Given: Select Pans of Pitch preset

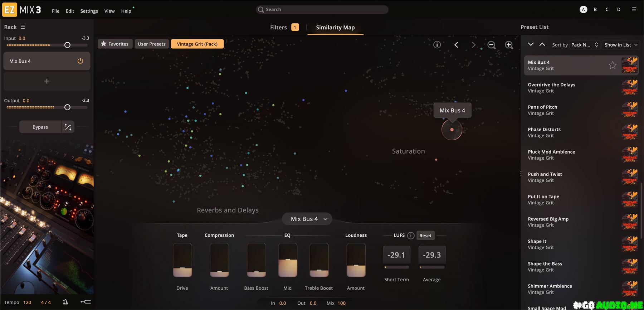Looking at the screenshot, I should (581, 110).
